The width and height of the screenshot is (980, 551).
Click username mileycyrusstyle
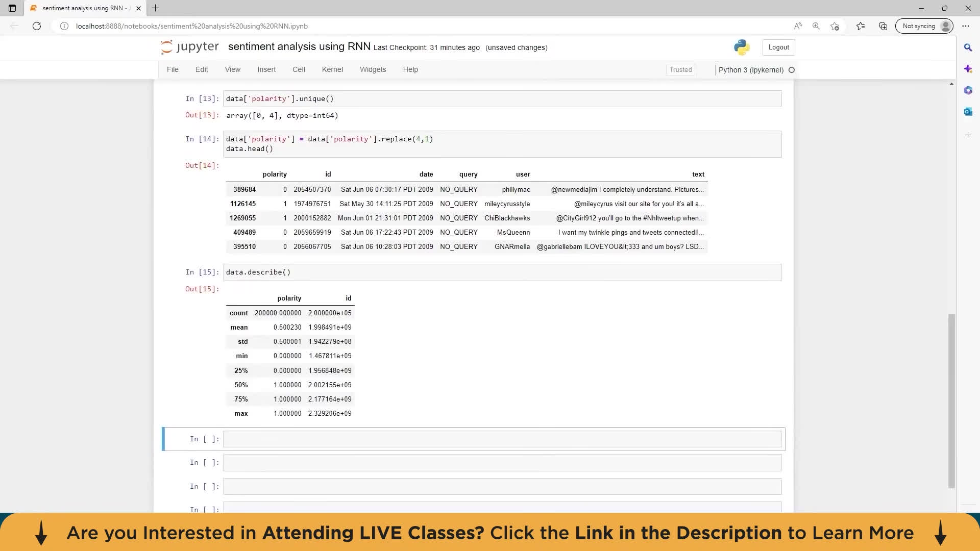pos(507,204)
